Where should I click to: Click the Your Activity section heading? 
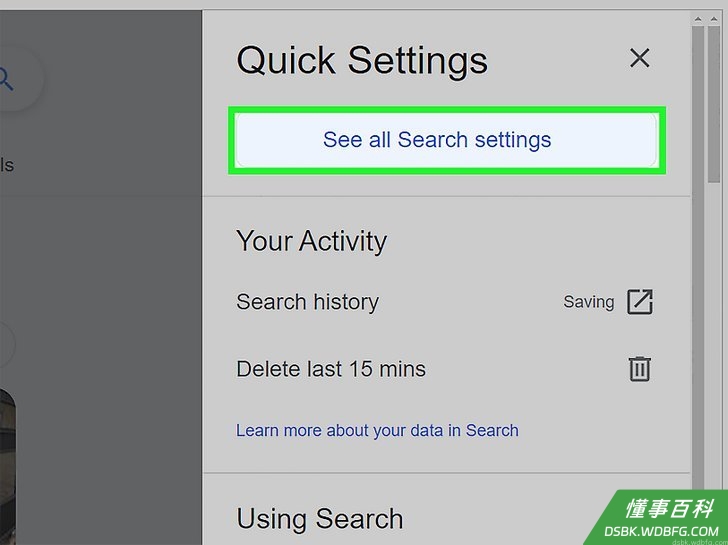(311, 241)
